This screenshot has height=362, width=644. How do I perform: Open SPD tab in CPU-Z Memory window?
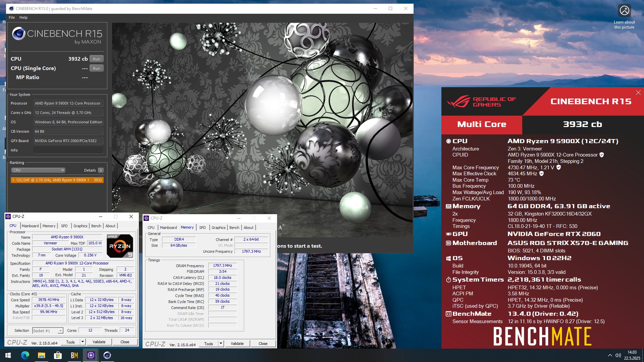point(203,228)
